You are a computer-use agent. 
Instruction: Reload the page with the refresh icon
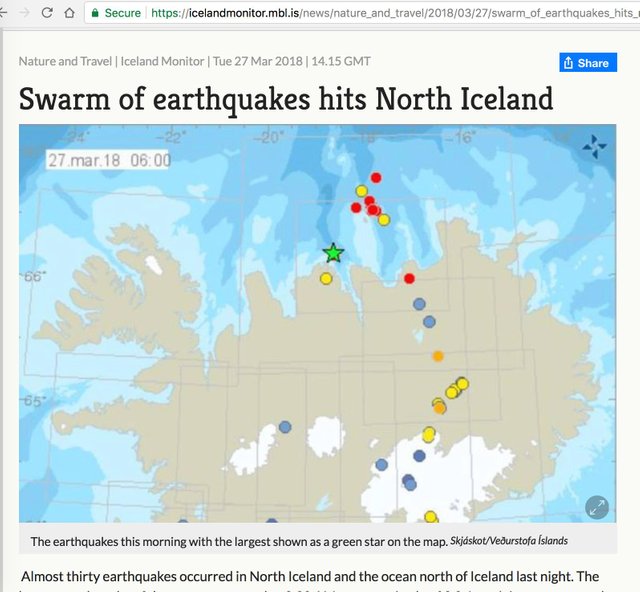click(x=47, y=13)
